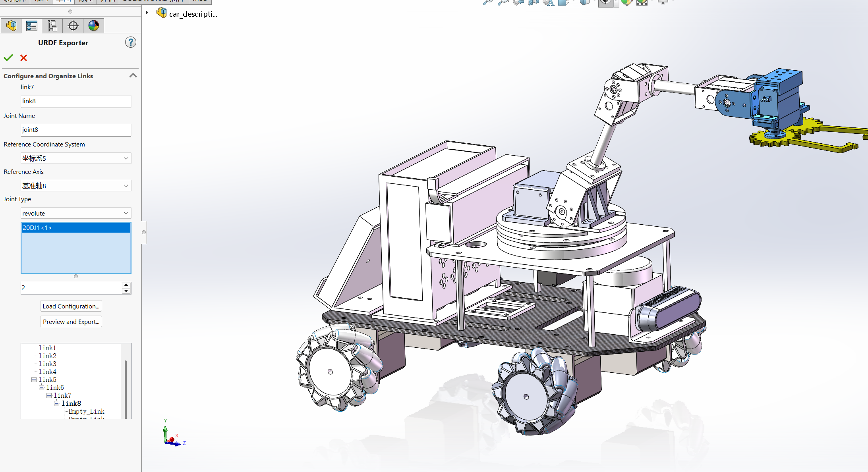The image size is (868, 472).
Task: Increase the child links count with the up stepper
Action: [x=126, y=285]
